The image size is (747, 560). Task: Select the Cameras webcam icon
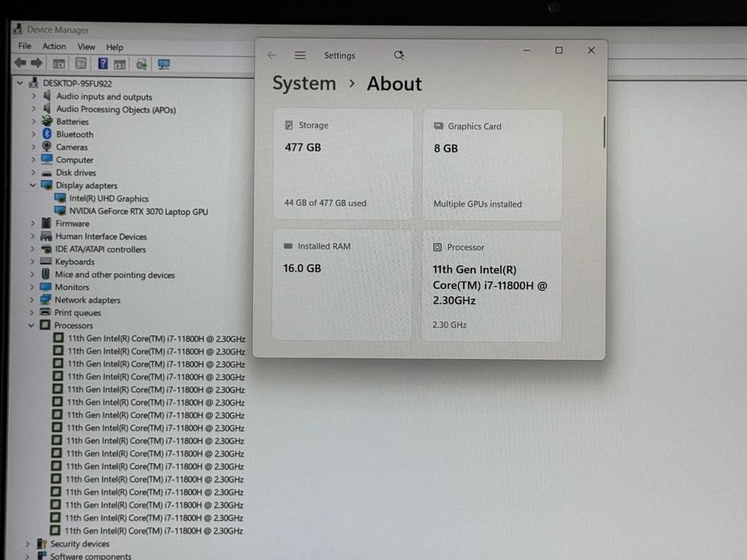coord(46,146)
